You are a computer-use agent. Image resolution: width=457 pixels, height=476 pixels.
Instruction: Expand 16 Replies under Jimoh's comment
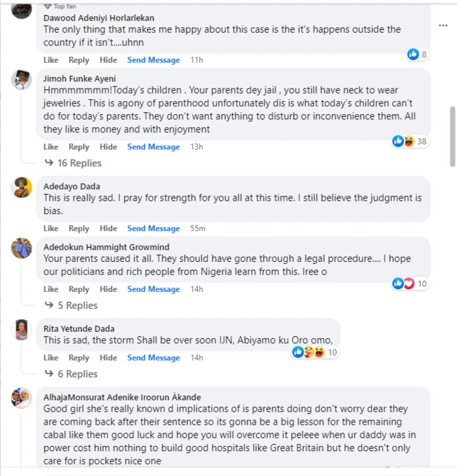(x=78, y=163)
